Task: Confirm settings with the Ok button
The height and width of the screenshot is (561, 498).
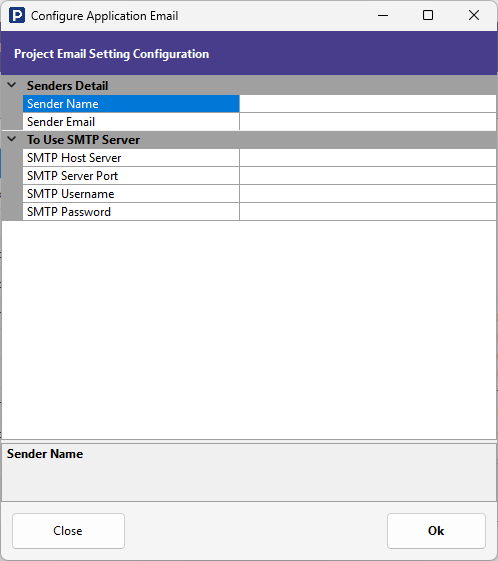Action: point(436,531)
